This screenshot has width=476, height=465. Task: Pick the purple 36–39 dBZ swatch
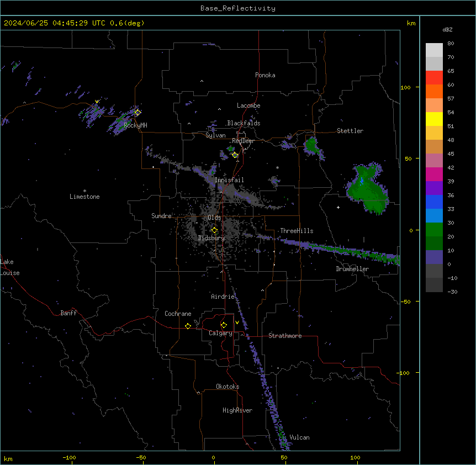434,188
